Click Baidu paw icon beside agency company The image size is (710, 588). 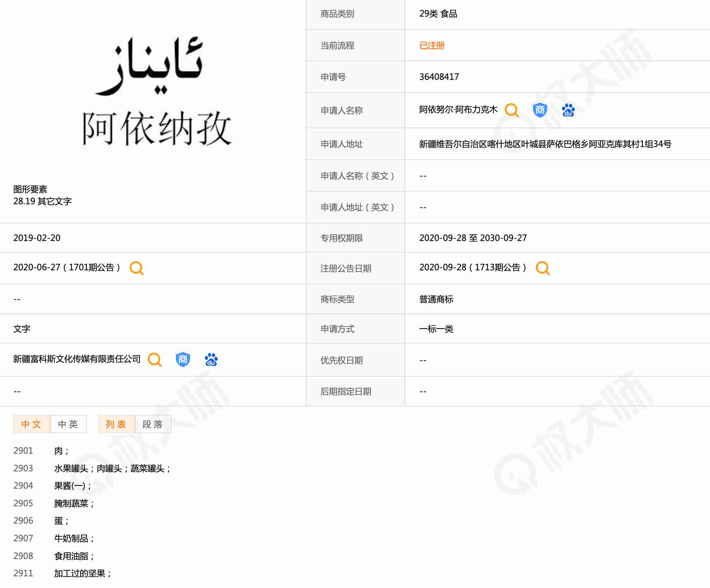211,359
